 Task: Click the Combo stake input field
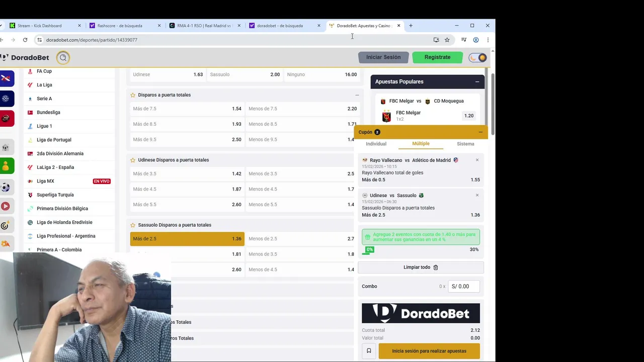click(464, 287)
